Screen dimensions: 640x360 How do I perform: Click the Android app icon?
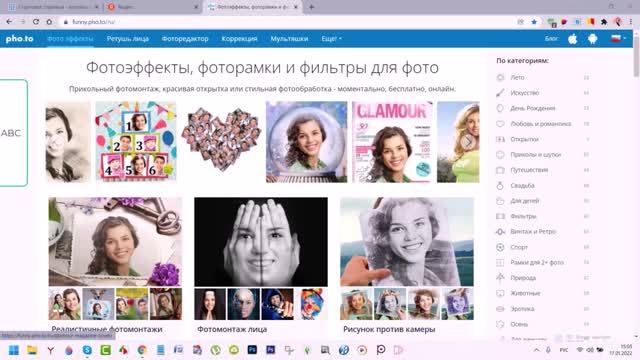coord(593,39)
